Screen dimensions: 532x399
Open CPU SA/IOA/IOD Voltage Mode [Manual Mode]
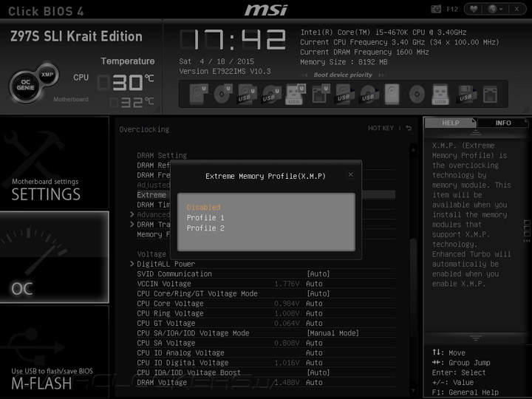(332, 333)
